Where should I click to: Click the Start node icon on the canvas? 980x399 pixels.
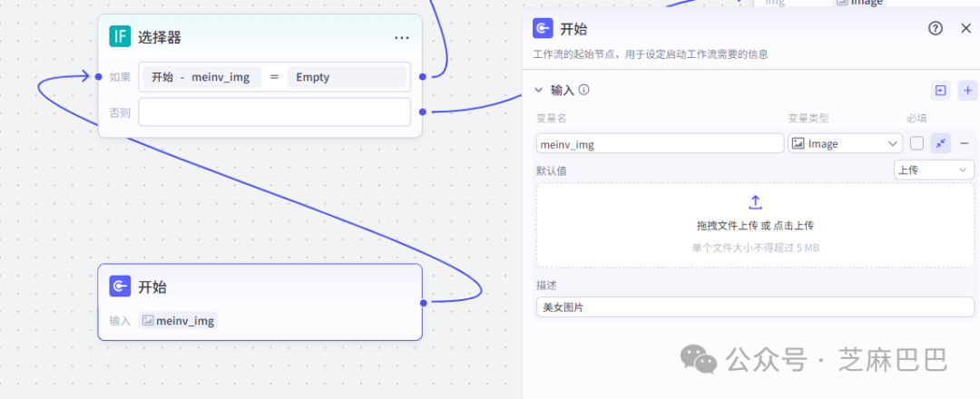[x=120, y=286]
